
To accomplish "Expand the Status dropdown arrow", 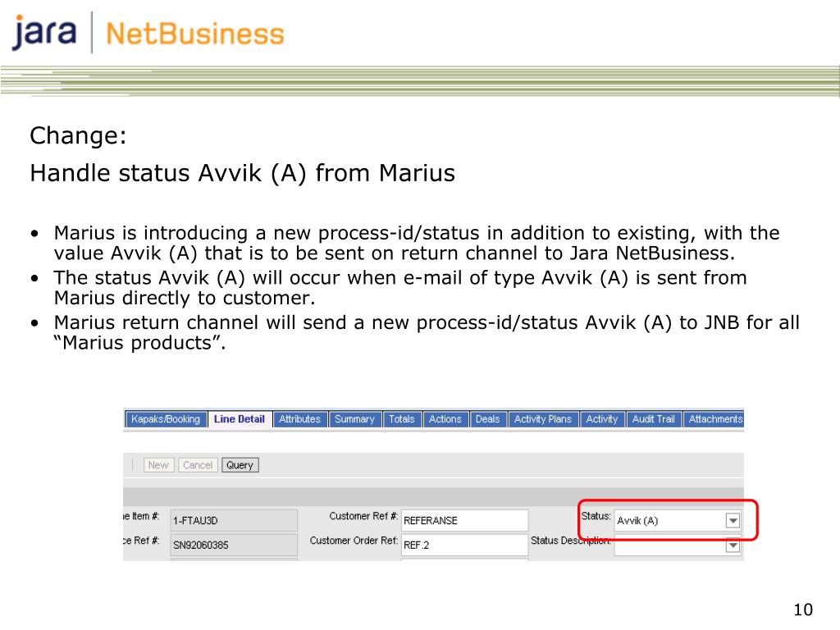I will pos(733,520).
